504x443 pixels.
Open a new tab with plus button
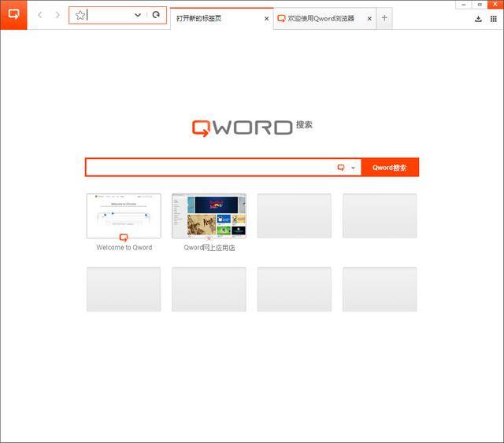[384, 18]
